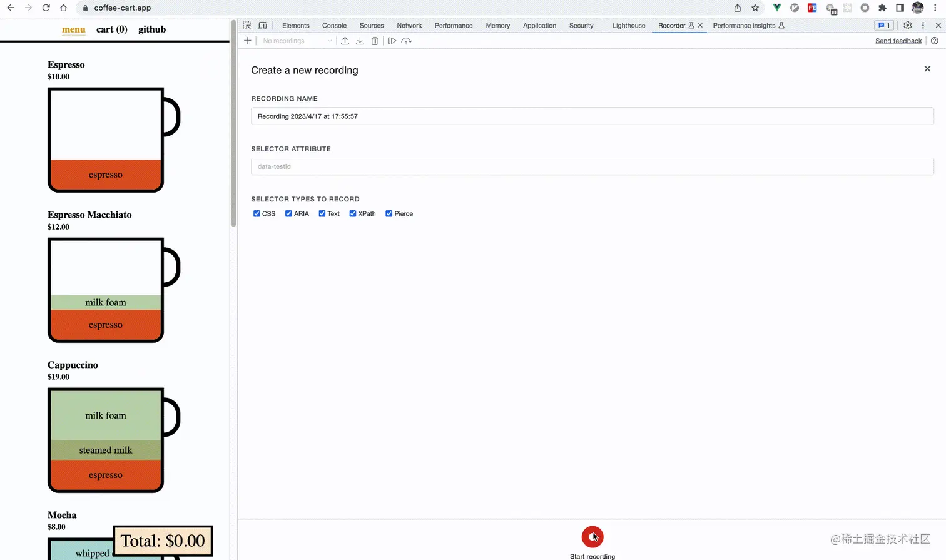The height and width of the screenshot is (560, 946).
Task: Open the Recorder help question-mark icon
Action: pos(935,41)
